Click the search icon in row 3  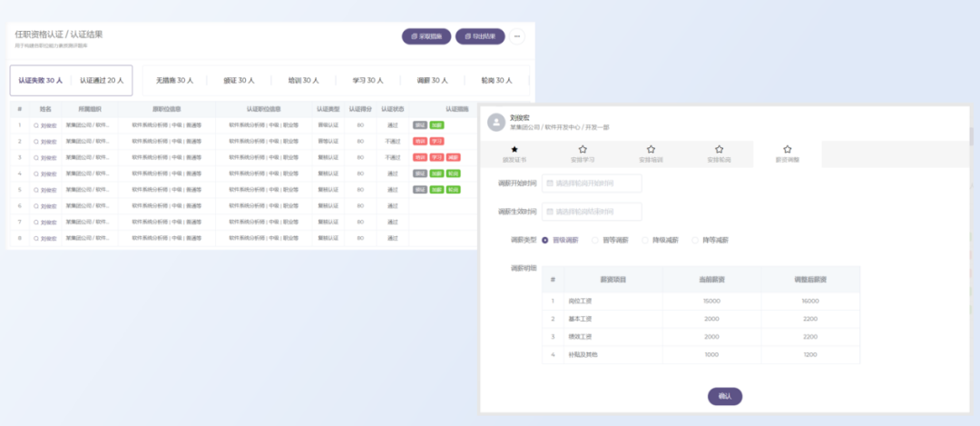point(36,158)
